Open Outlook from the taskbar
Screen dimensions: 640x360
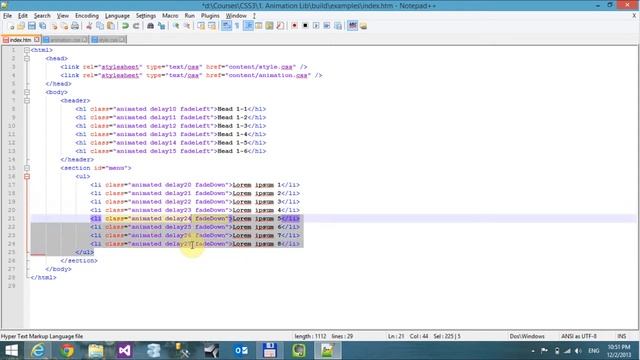click(x=241, y=351)
